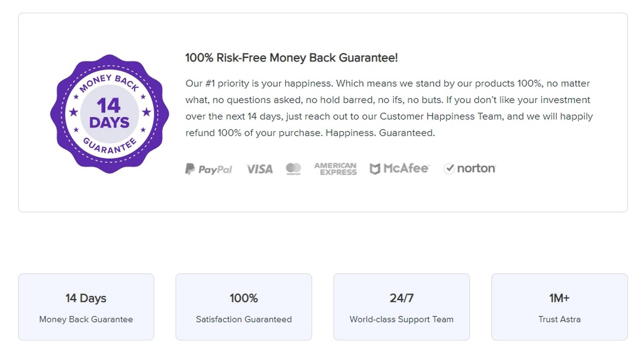This screenshot has height=362, width=644.
Task: Click the large left star in badge
Action: tap(73, 112)
